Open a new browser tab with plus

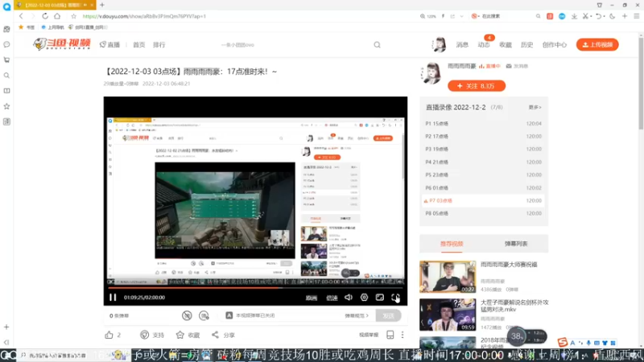pos(102,5)
